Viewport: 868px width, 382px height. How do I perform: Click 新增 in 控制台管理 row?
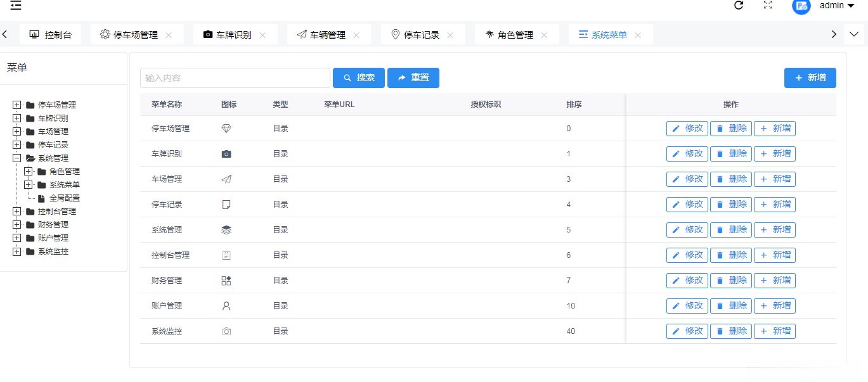[775, 255]
